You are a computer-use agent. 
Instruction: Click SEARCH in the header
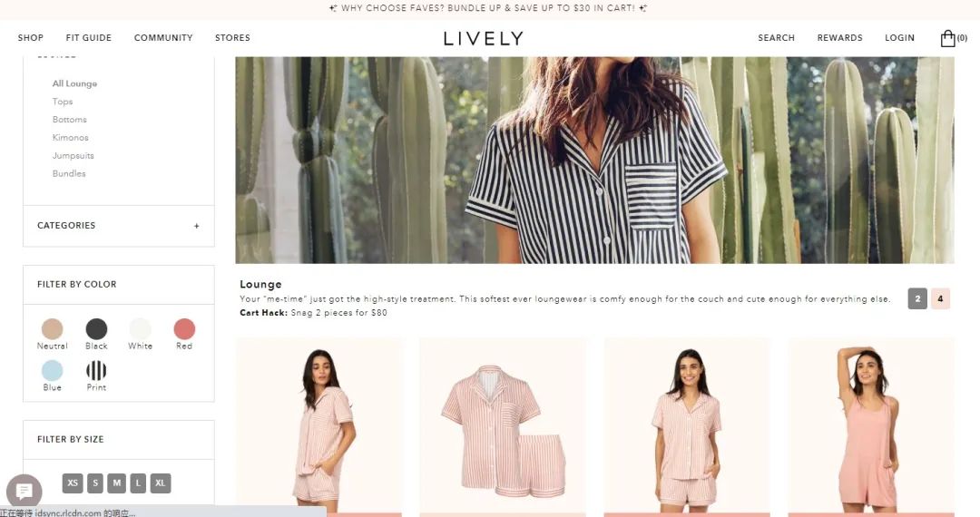[x=776, y=37]
